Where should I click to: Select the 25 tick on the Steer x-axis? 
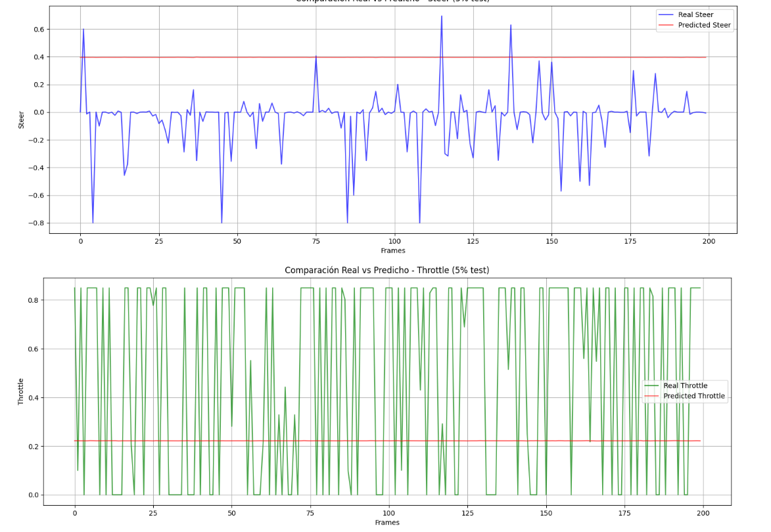coord(159,241)
